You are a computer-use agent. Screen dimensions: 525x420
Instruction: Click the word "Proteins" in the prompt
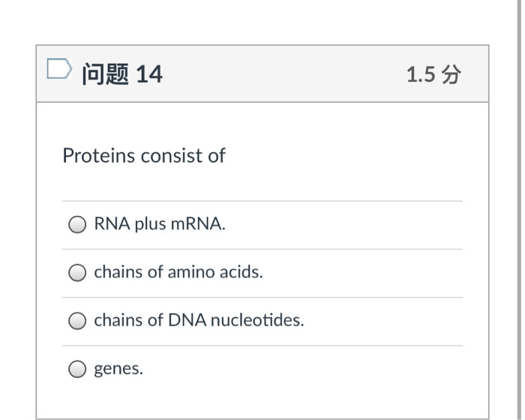(98, 156)
